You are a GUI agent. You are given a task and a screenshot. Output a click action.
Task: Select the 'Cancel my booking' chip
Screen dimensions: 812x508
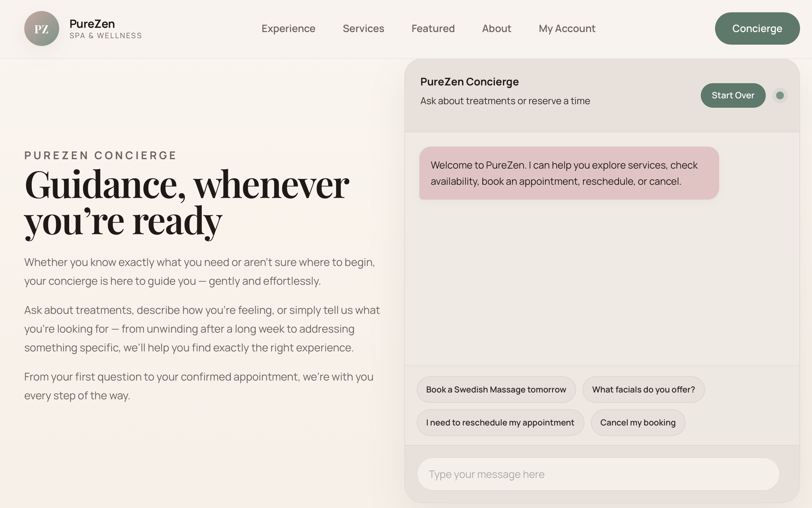[637, 422]
